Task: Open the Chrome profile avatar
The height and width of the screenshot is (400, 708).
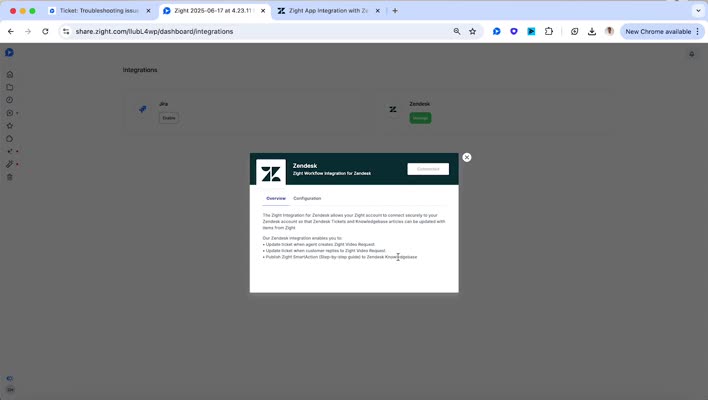Action: coord(609,31)
